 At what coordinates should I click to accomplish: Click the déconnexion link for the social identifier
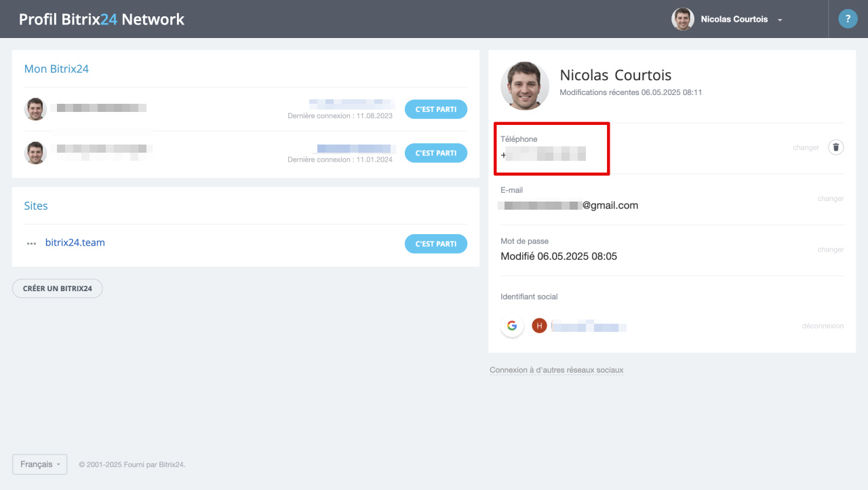(x=823, y=326)
